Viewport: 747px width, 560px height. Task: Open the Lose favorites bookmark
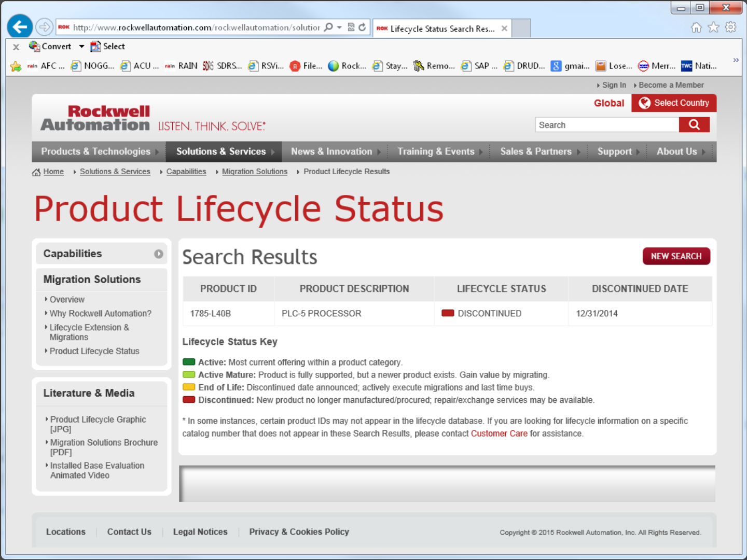tap(614, 66)
